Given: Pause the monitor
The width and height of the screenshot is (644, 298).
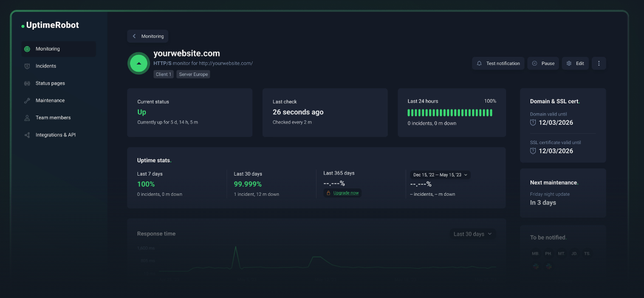Looking at the screenshot, I should pos(543,63).
